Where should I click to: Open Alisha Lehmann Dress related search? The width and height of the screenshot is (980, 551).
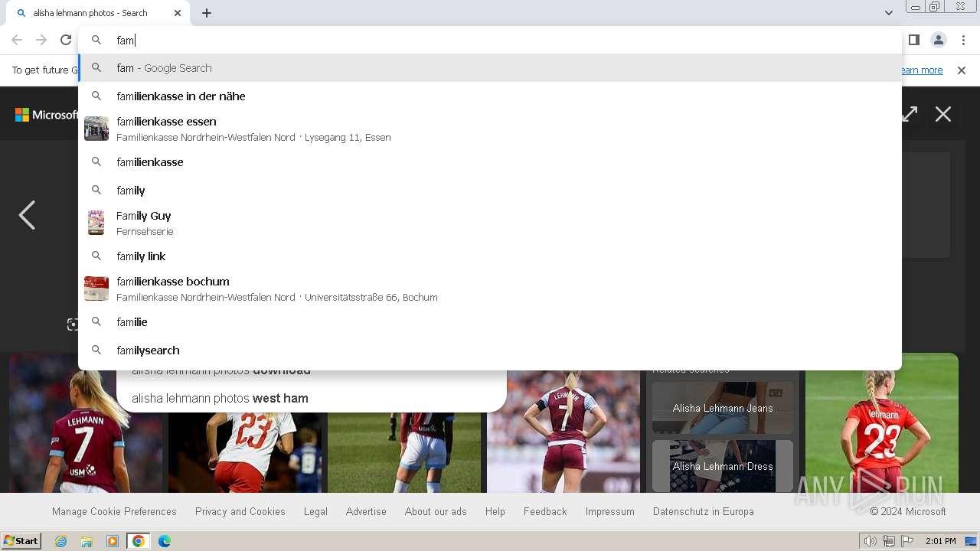pyautogui.click(x=723, y=466)
